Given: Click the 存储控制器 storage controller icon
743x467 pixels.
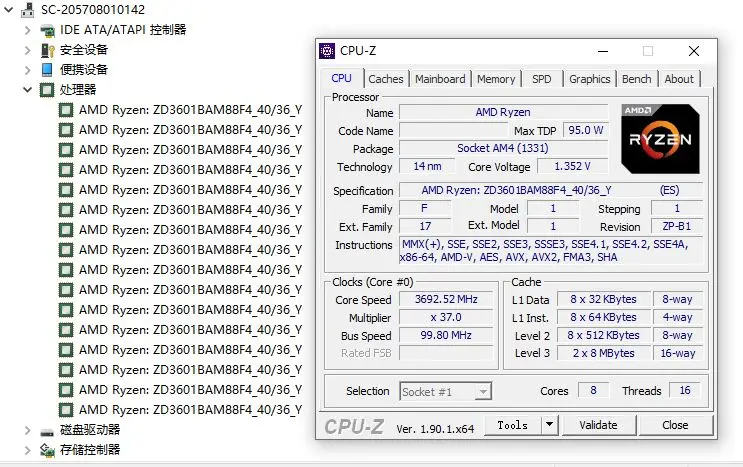Looking at the screenshot, I should [47, 450].
